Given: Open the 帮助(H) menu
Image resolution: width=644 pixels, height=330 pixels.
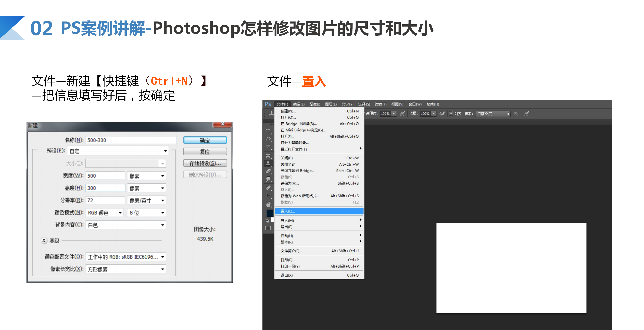Looking at the screenshot, I should (x=433, y=104).
